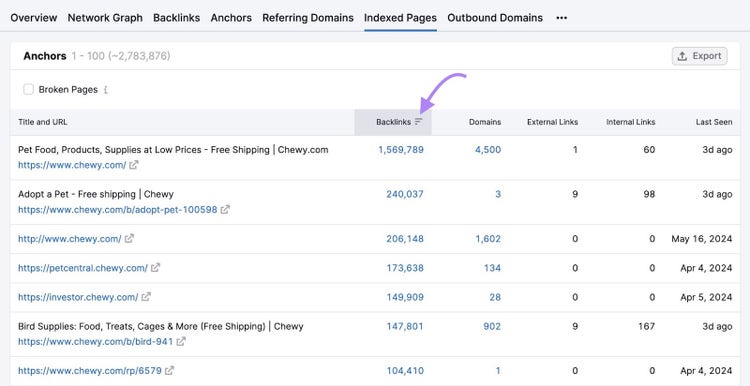
Task: Click domains count 28
Action: point(495,297)
